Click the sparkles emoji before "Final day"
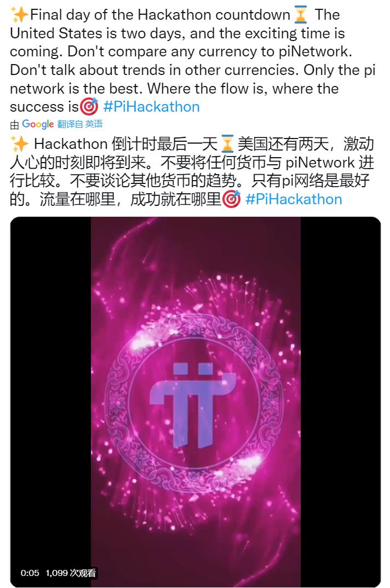390x588 pixels. [x=20, y=15]
